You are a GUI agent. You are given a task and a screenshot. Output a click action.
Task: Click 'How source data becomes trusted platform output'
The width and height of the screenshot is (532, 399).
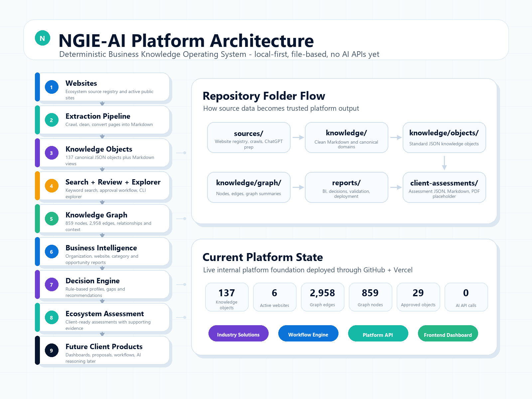point(281,108)
